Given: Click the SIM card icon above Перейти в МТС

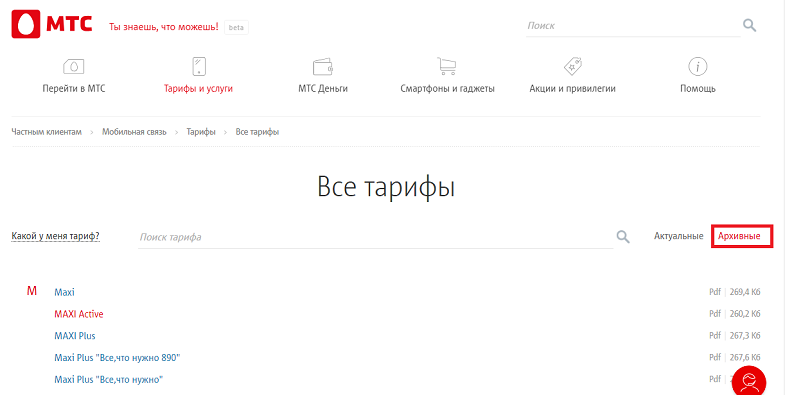Looking at the screenshot, I should pos(74,66).
